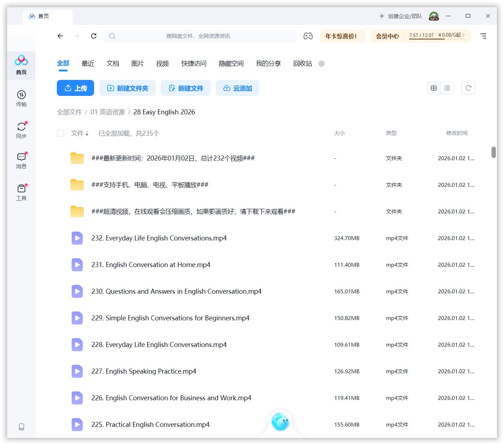This screenshot has height=445, width=504.
Task: Sort files using the 文件 column arrow
Action: (x=87, y=134)
